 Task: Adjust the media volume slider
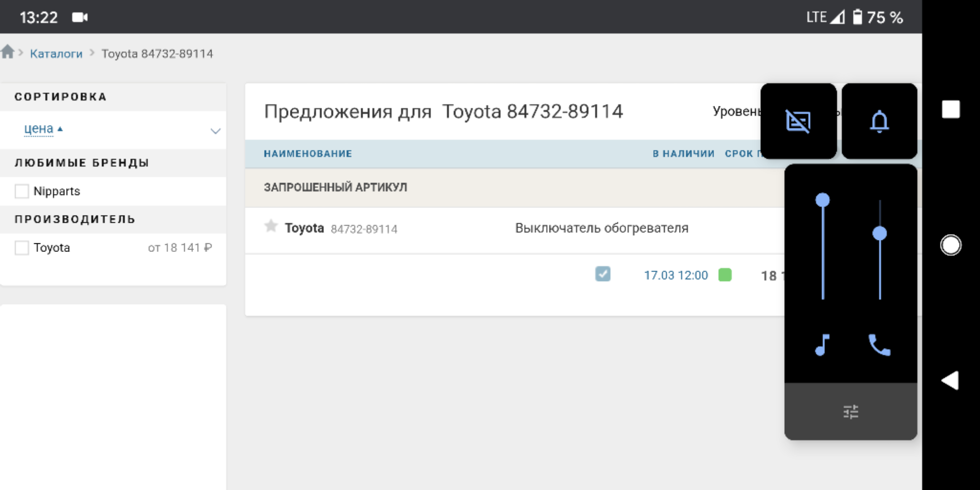coord(823,247)
